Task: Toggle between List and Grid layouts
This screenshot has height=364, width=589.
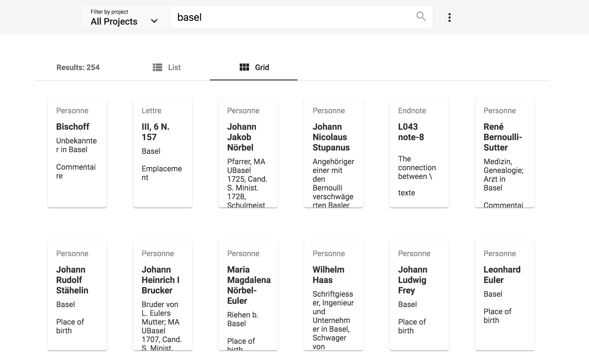Action: (167, 67)
